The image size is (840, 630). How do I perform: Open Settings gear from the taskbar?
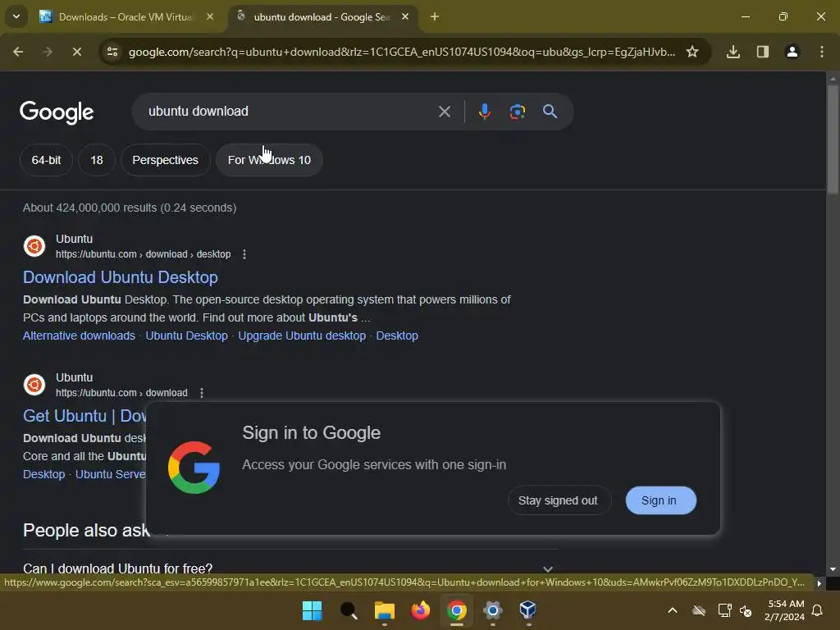(x=492, y=610)
